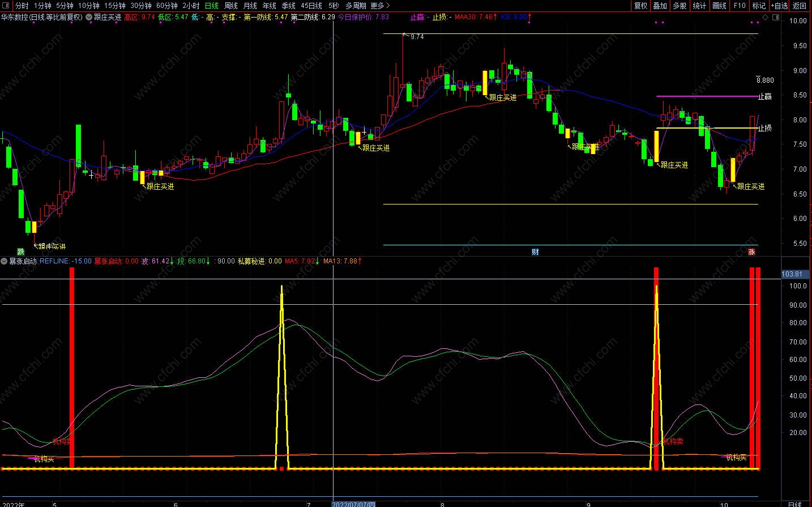Click the 2022/07/07 date cursor label

click(x=354, y=504)
